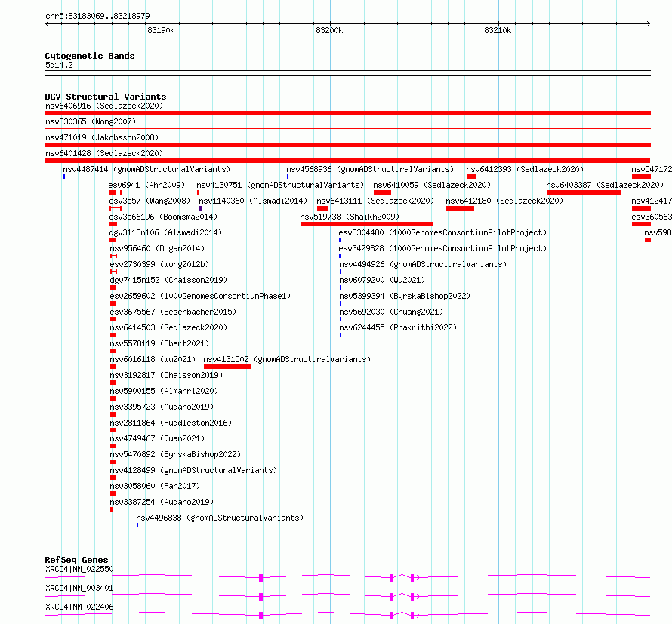This screenshot has width=672, height=624.
Task: Click the nsv2811864 (Huddleston2016) label
Action: 171,423
